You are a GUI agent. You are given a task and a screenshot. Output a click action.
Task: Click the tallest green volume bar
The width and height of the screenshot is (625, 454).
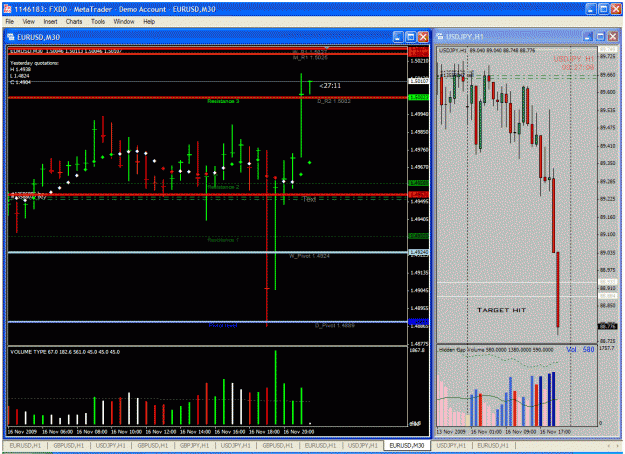tap(275, 387)
